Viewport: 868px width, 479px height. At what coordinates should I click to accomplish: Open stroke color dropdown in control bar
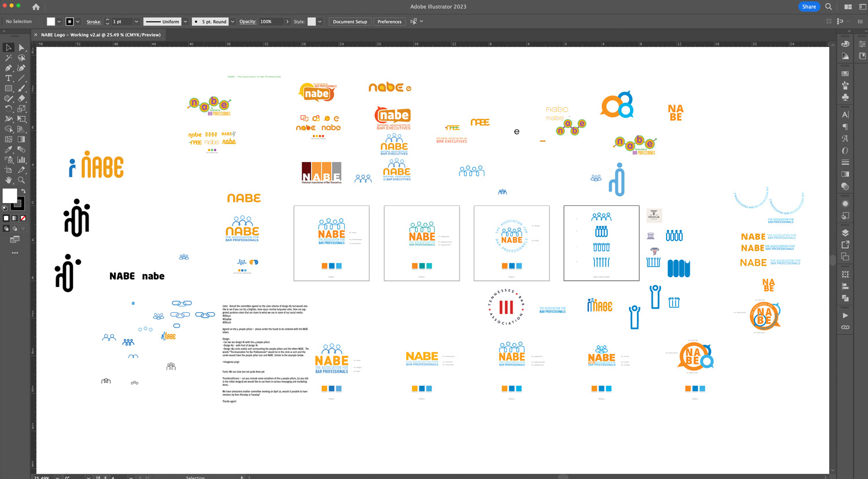pos(78,21)
